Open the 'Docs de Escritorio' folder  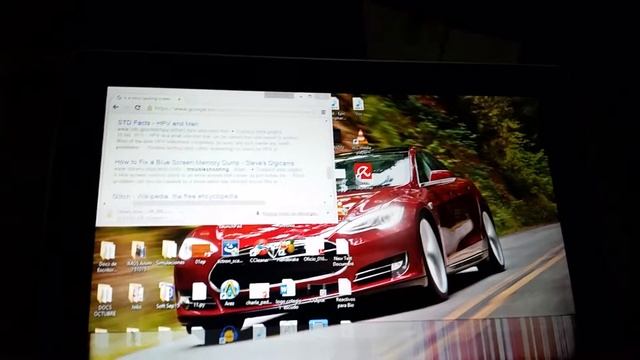pyautogui.click(x=107, y=256)
